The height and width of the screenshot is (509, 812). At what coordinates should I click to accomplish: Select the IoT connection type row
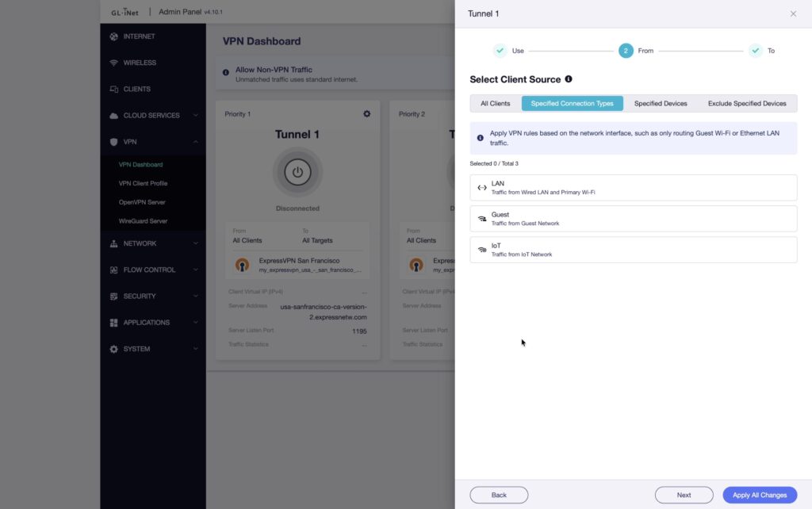634,250
